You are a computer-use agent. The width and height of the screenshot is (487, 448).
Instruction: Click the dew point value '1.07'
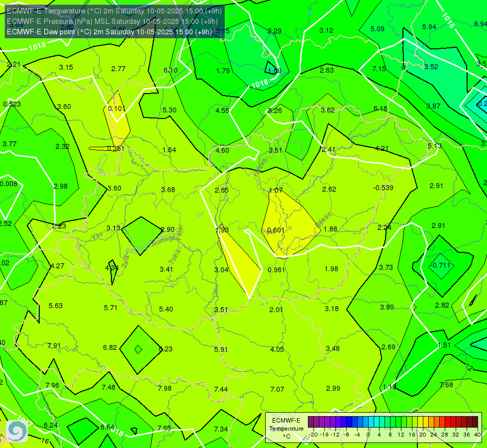coord(276,190)
